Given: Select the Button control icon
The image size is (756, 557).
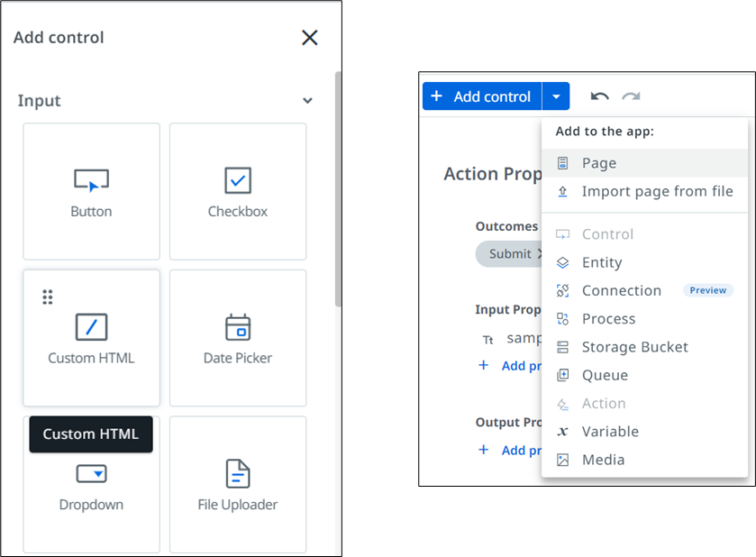Looking at the screenshot, I should pos(90,180).
